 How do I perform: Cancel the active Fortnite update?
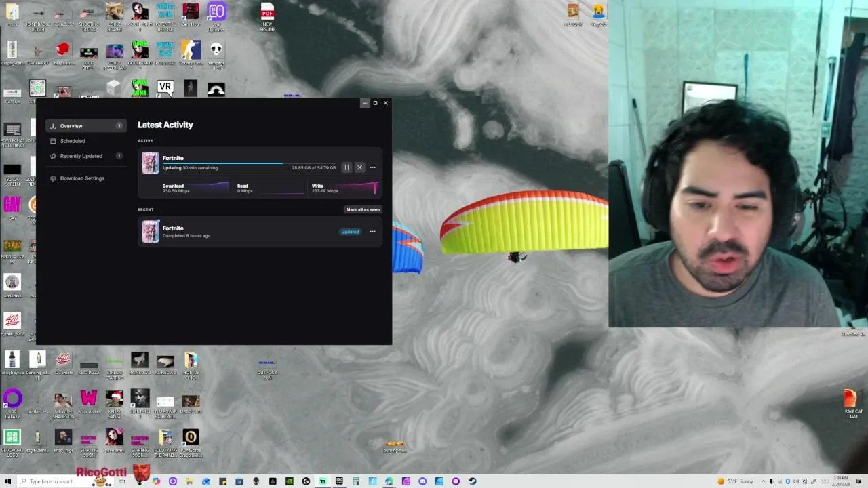pos(359,167)
